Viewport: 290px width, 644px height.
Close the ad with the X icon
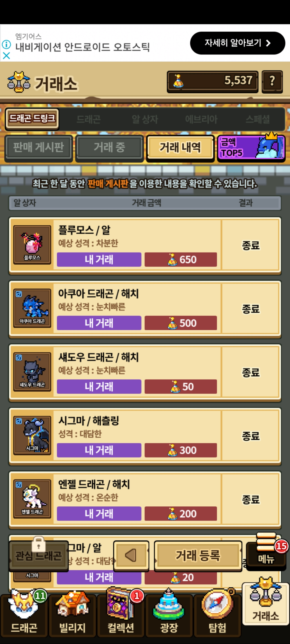[x=6, y=56]
